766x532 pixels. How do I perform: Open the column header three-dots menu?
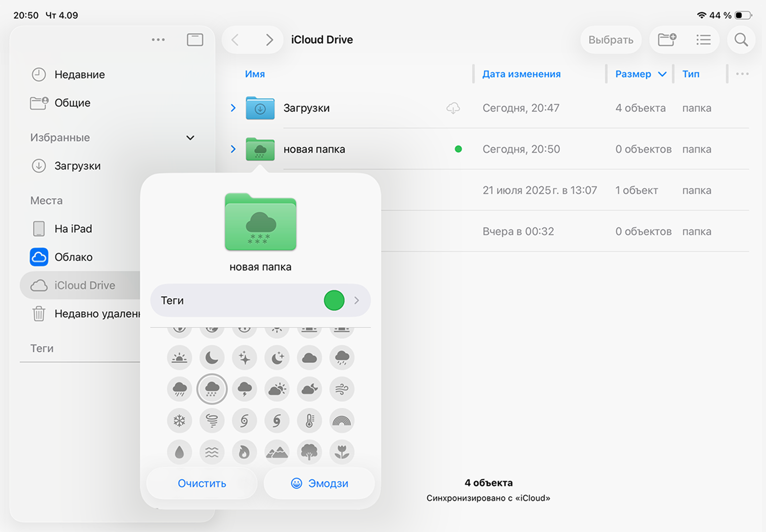[x=742, y=74]
